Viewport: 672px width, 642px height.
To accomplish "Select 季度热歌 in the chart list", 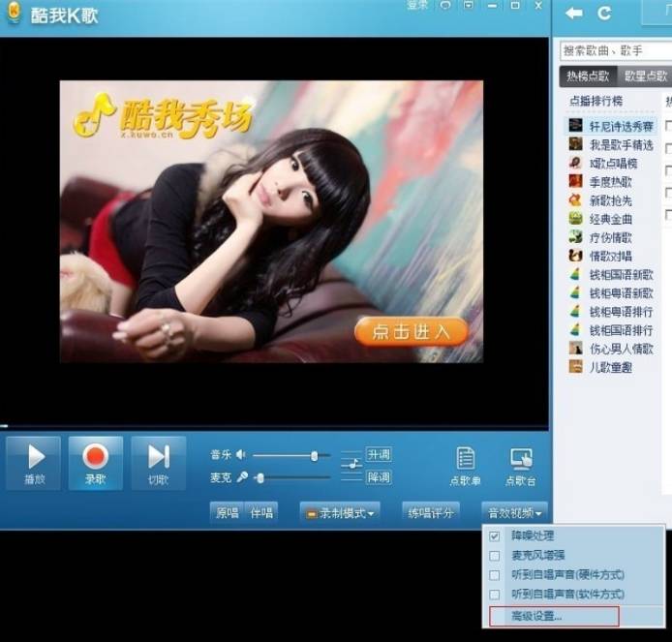I will 601,182.
